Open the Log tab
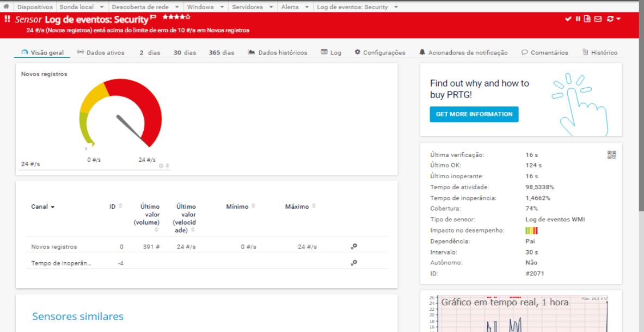This screenshot has width=644, height=332. tap(331, 53)
